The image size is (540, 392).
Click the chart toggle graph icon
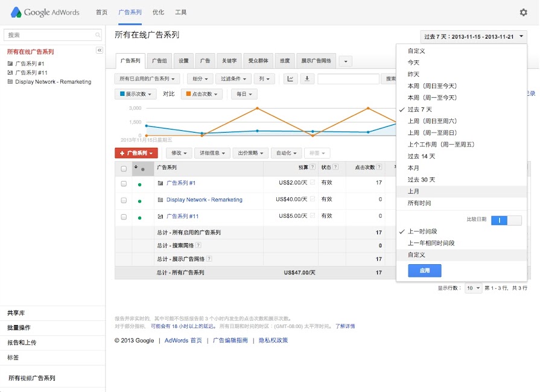[x=291, y=78]
